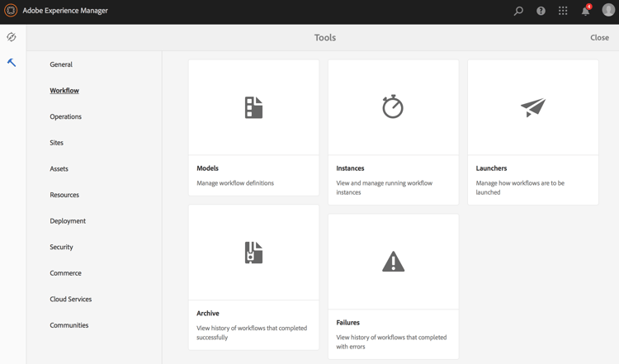Open the search magnifier in header
The width and height of the screenshot is (619, 364).
518,11
